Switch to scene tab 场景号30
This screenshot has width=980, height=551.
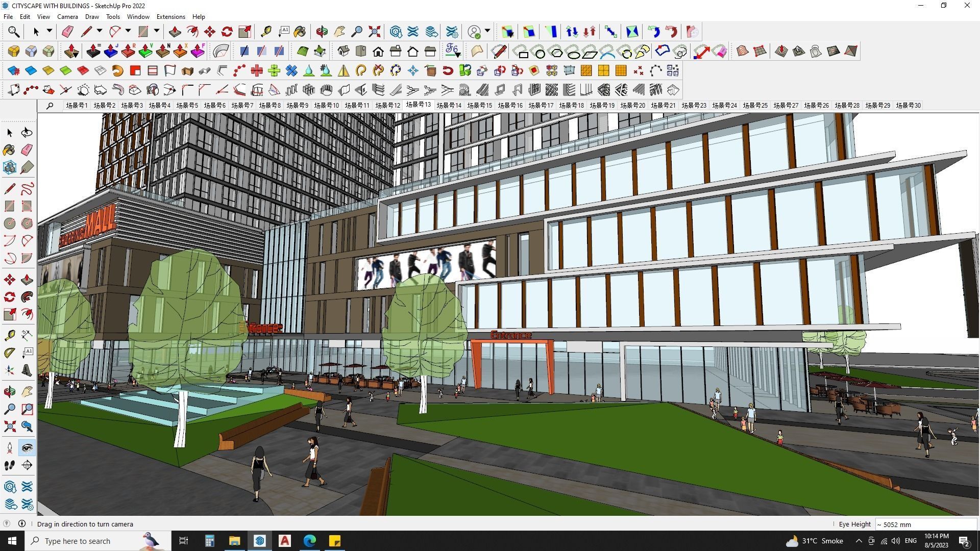(x=909, y=106)
